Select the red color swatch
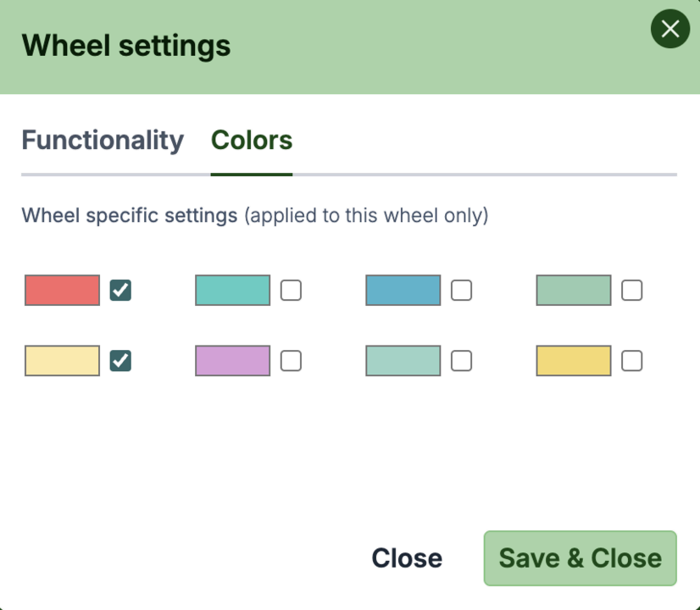The image size is (700, 610). click(61, 291)
